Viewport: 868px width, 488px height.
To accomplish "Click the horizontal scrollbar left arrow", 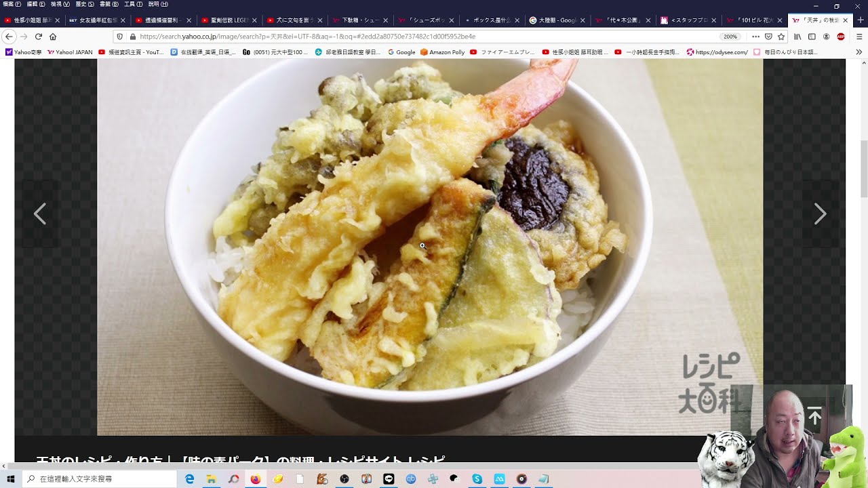I will (x=4, y=466).
